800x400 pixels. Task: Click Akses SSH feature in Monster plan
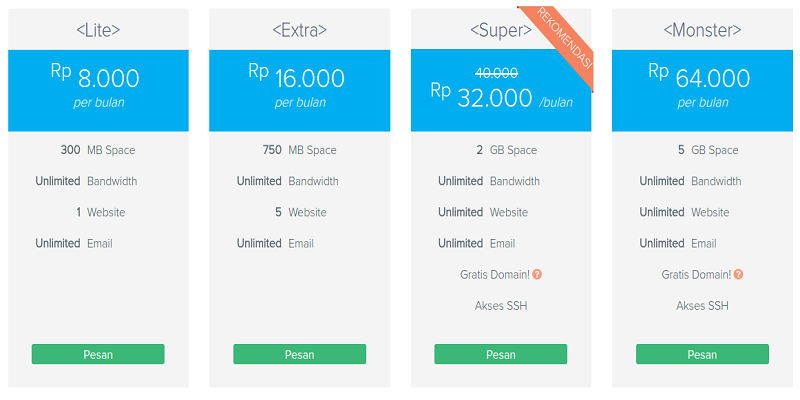tap(702, 305)
